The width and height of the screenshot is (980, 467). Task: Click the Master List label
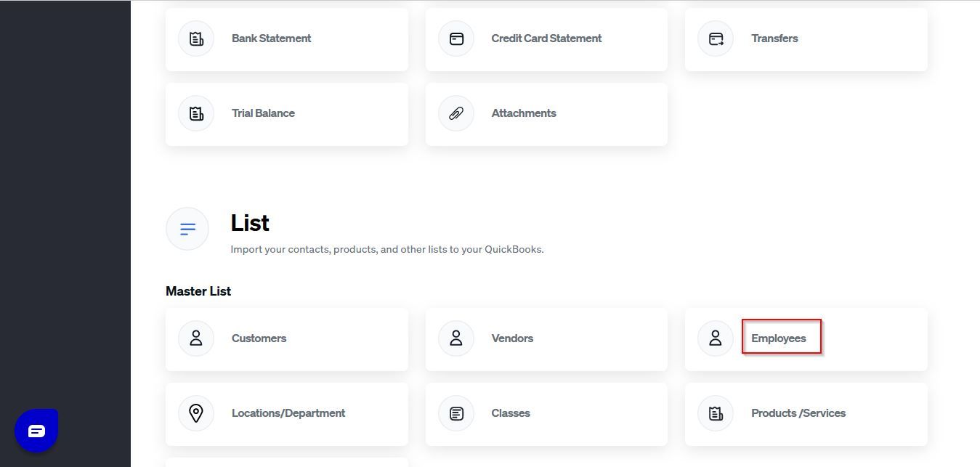(x=198, y=291)
